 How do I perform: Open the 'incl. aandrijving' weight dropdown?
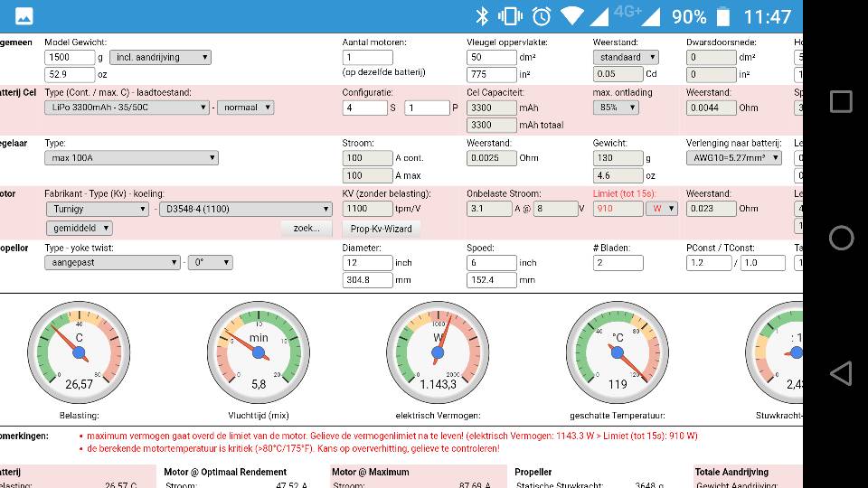pos(161,57)
